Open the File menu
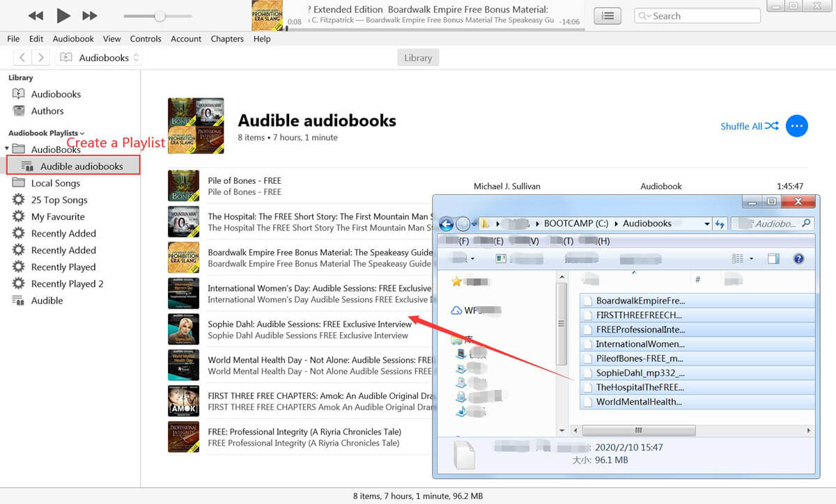 coord(13,39)
